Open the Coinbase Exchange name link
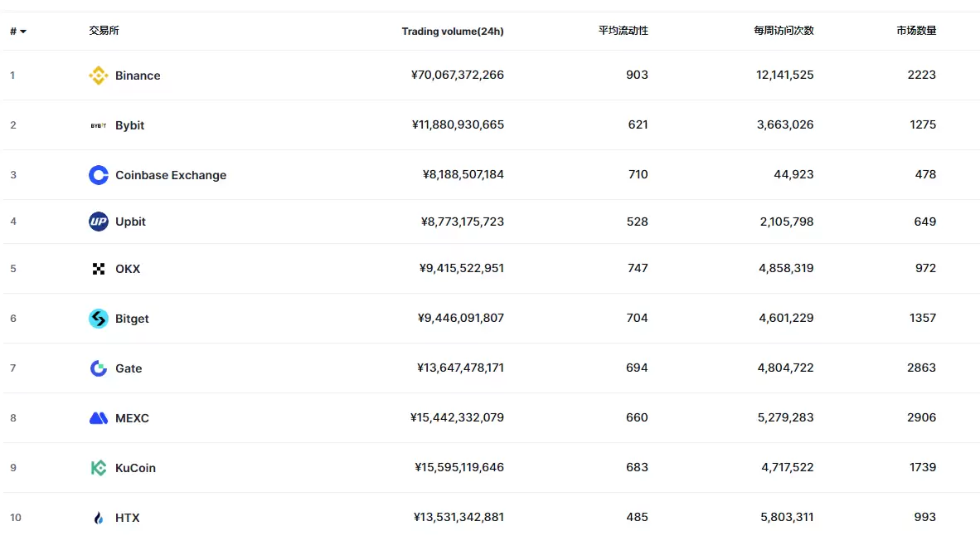Screen dimensions: 980x536 [171, 175]
